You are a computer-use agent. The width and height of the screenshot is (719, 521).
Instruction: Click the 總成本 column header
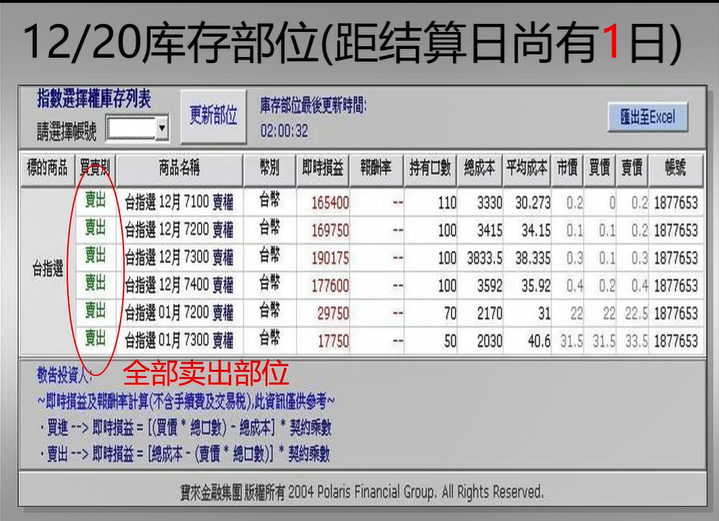[479, 169]
